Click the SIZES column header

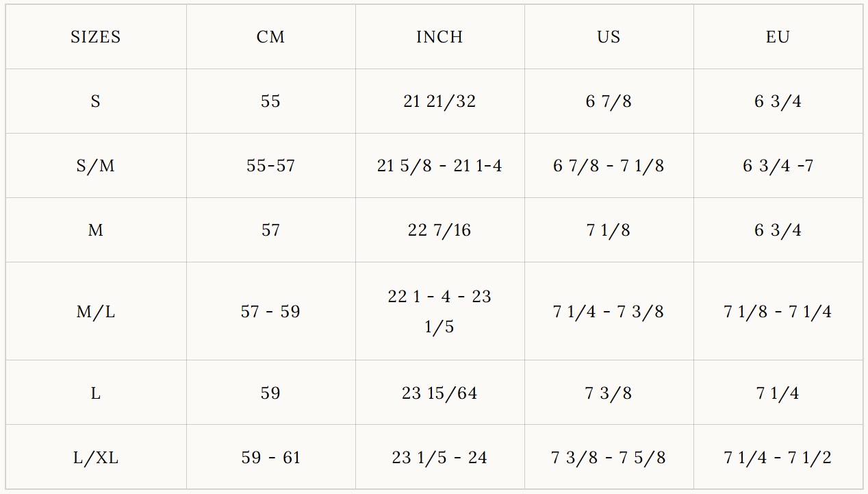[96, 37]
